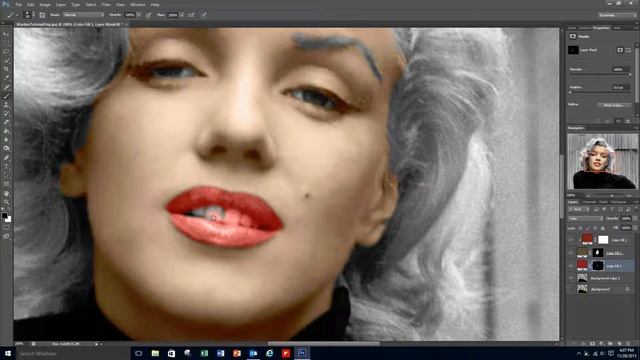The image size is (640, 360).
Task: Open the Essentials workspace dropdown
Action: 617,15
